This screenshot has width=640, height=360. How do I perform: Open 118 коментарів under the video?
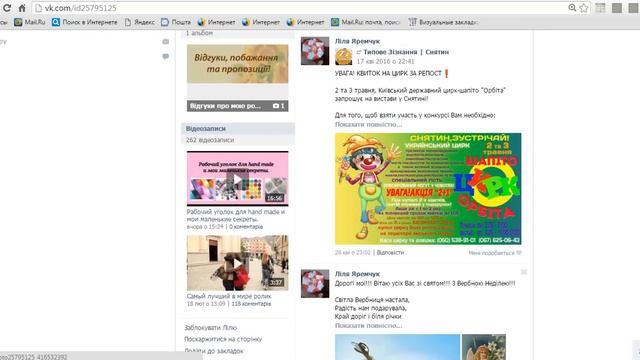tap(251, 304)
